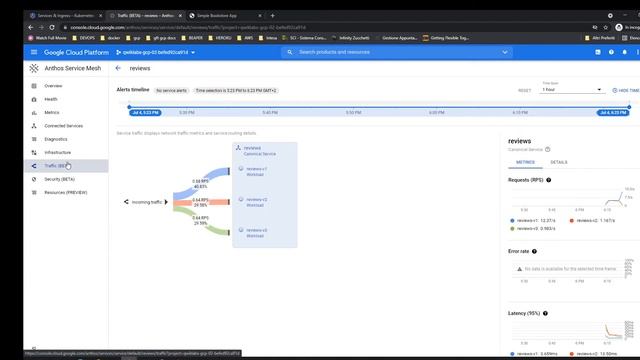Click the Anthos Service Mesh logo icon
Screen dimensions: 640x360
point(34,68)
